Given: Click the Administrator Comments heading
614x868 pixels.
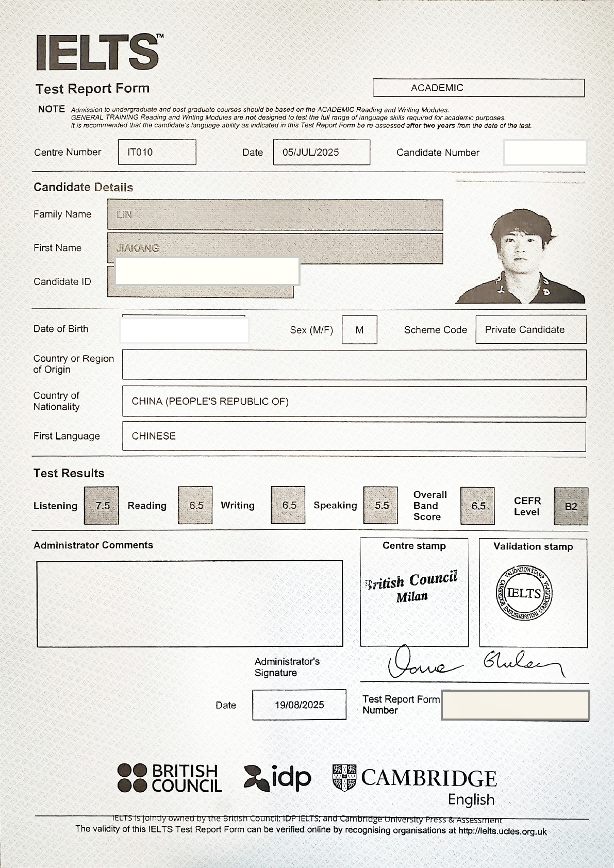Looking at the screenshot, I should click(x=93, y=545).
